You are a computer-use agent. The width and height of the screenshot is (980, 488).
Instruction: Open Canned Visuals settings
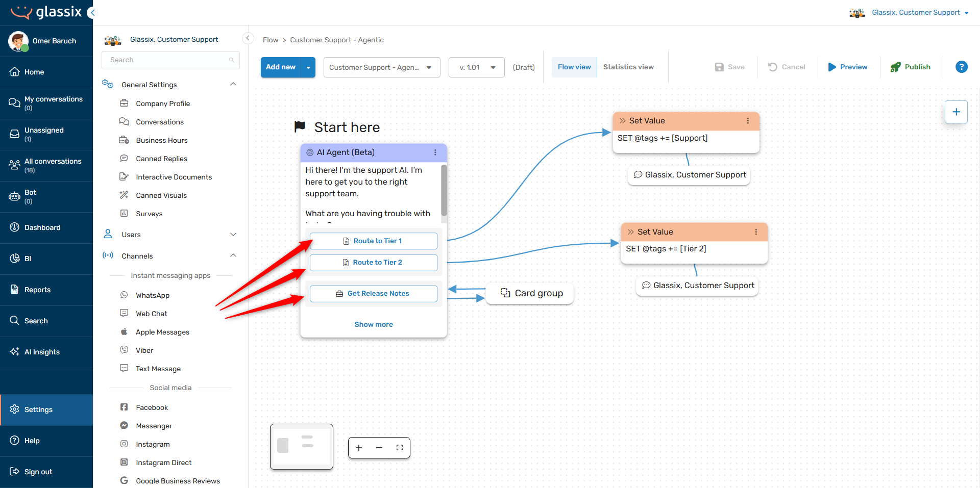(x=161, y=195)
